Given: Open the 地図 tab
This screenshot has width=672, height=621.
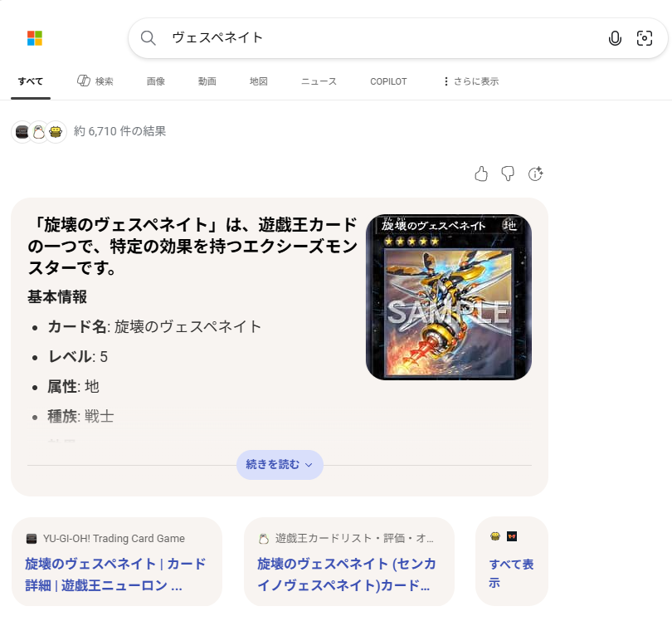Looking at the screenshot, I should click(x=259, y=81).
